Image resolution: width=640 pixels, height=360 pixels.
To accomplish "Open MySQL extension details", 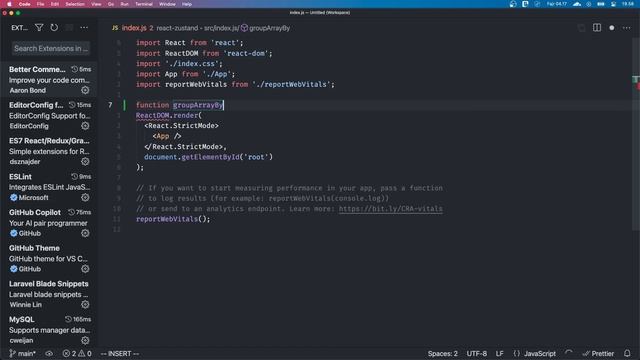I will pyautogui.click(x=49, y=330).
